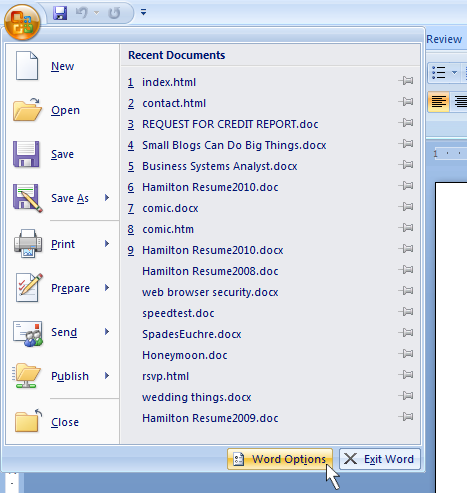Open the bullets style dropdown arrow
Viewport: 467px width, 493px height.
(454, 72)
